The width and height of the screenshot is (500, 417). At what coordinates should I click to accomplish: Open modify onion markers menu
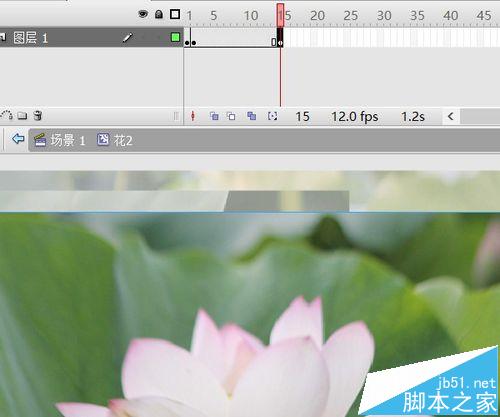[273, 116]
